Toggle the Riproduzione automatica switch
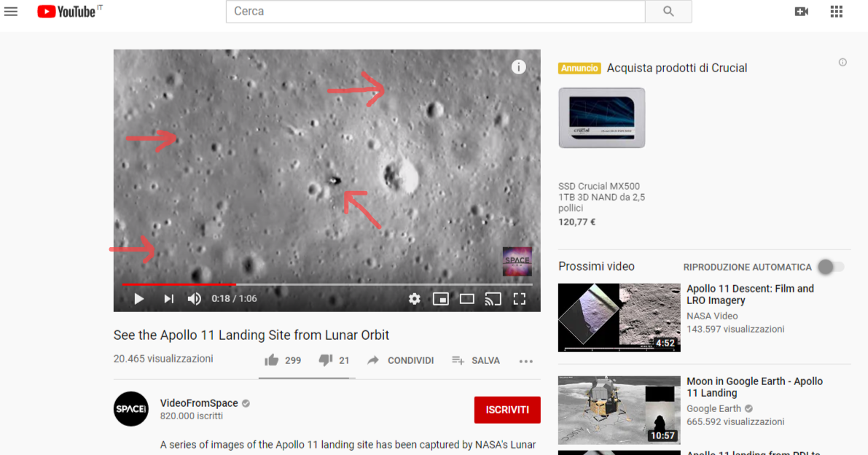Screen dimensions: 868x455 831,267
